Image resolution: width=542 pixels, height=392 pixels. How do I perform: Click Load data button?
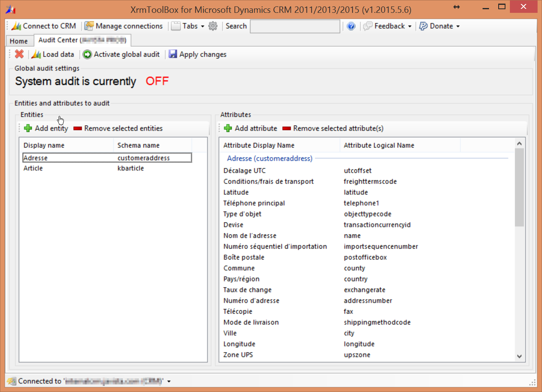coord(53,54)
